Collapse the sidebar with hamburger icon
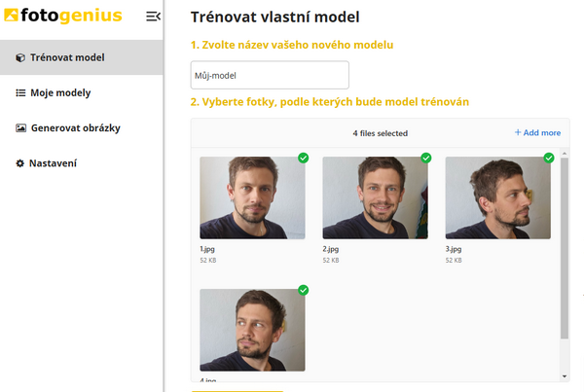Viewport: 584px width, 392px height. click(152, 16)
